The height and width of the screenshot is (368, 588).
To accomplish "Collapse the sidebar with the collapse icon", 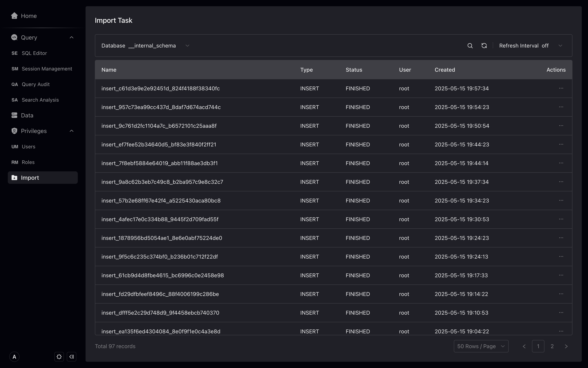I will [x=71, y=357].
